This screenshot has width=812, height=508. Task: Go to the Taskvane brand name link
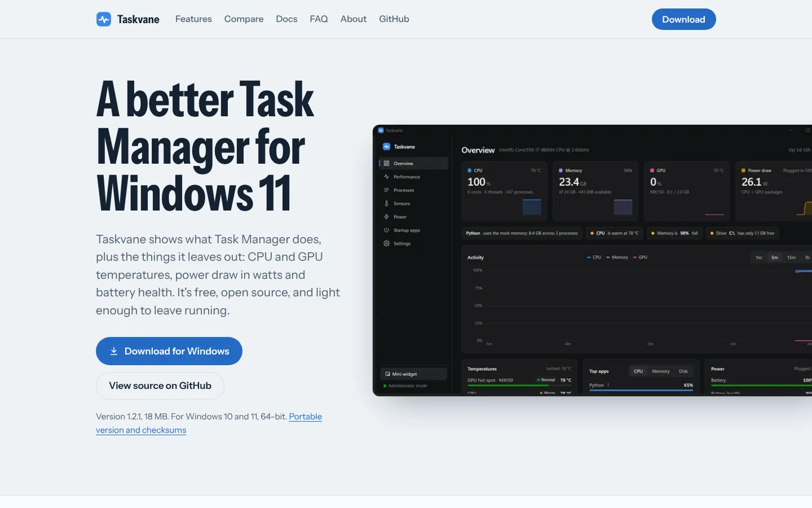[x=138, y=19]
